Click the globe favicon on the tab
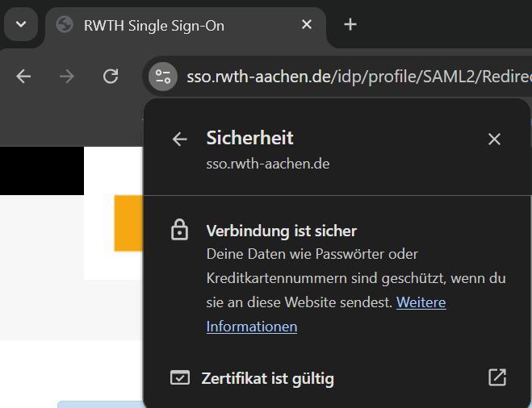The width and height of the screenshot is (532, 408). pyautogui.click(x=65, y=25)
